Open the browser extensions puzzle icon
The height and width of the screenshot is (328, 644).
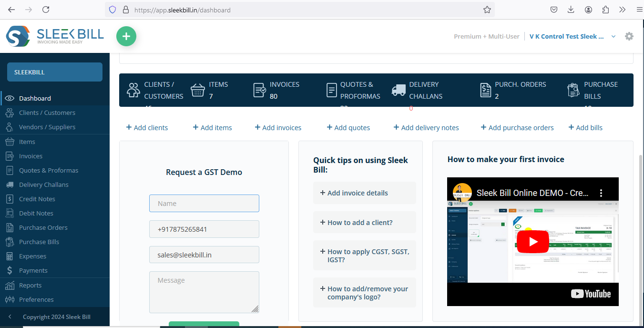606,10
